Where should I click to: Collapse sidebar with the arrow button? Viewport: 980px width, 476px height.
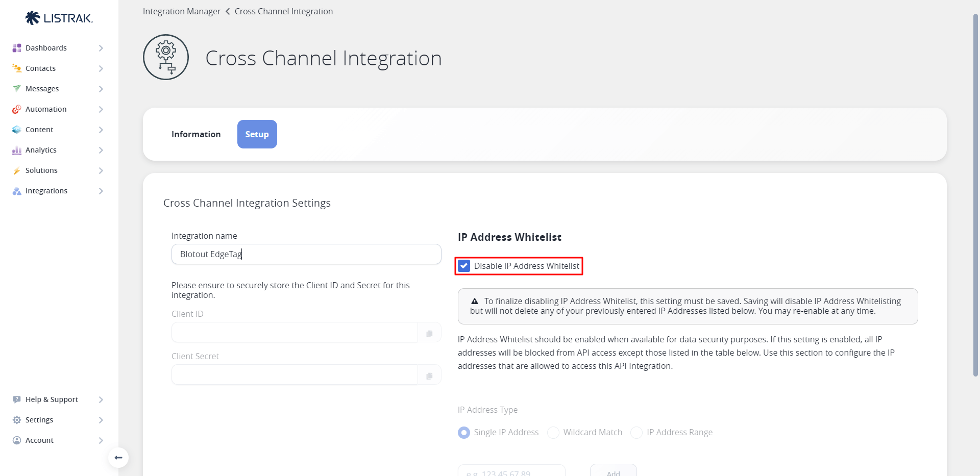point(118,458)
